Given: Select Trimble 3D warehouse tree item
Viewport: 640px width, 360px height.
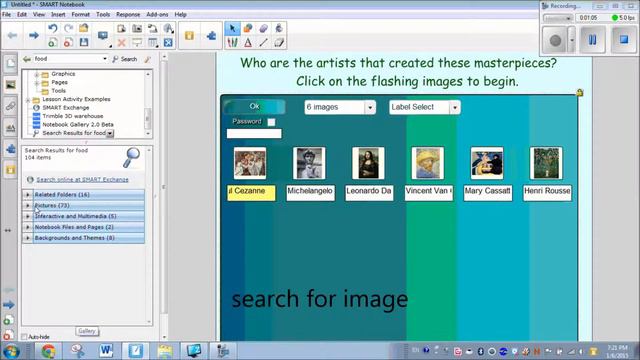Looking at the screenshot, I should [x=72, y=116].
